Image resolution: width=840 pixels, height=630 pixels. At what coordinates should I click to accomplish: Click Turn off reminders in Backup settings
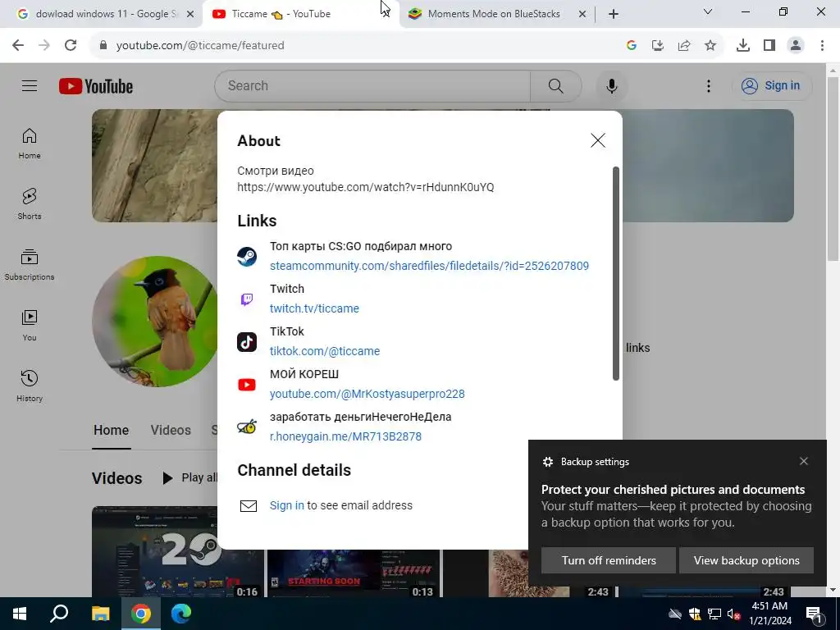click(609, 560)
